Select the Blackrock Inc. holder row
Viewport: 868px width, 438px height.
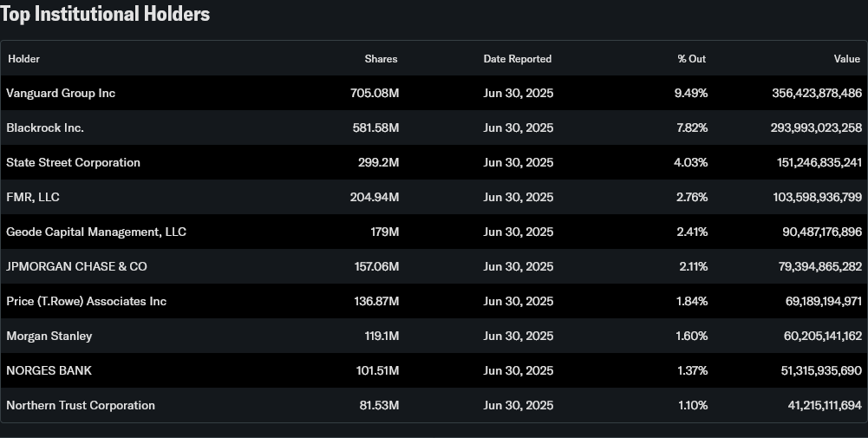(x=45, y=127)
